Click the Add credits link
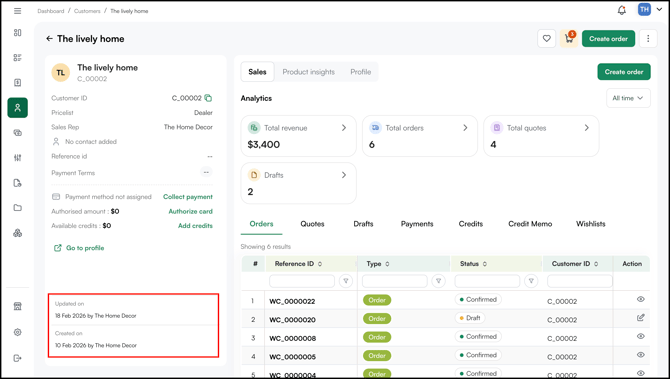Viewport: 670px width, 379px height. (x=195, y=226)
